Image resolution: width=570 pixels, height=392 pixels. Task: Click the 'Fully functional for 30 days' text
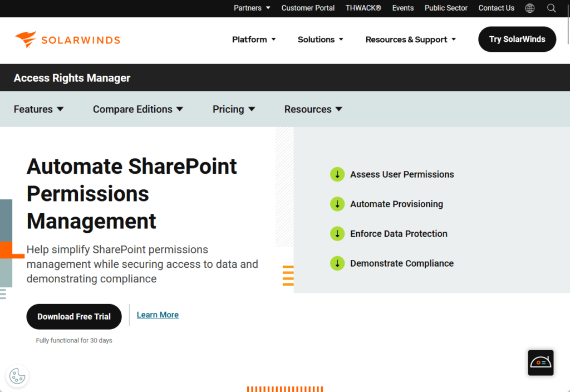coord(74,340)
